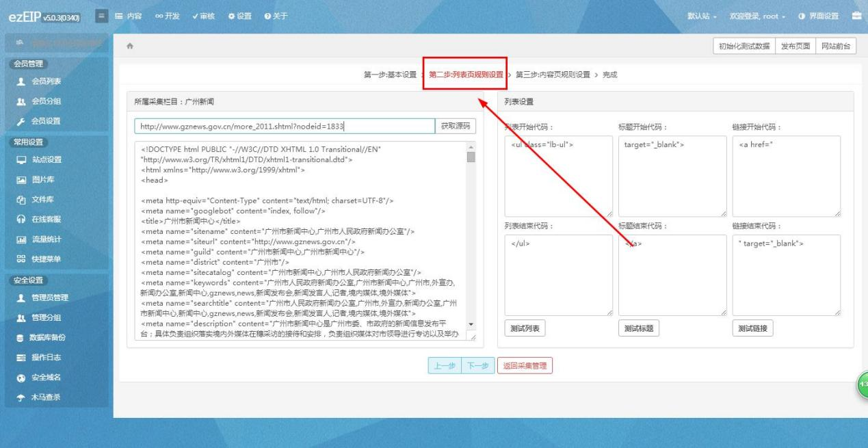Screen dimensions: 868x448
Task: Click the 发布页面 button
Action: (795, 46)
